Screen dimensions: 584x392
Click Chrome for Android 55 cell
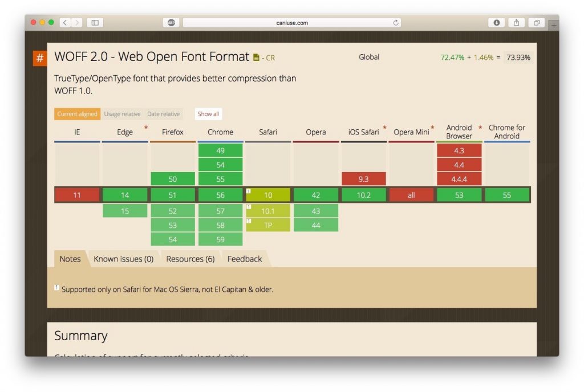507,195
